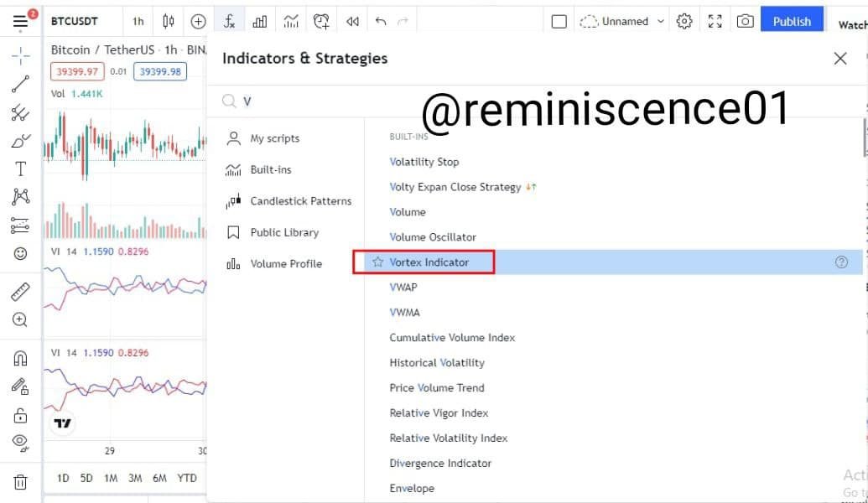The height and width of the screenshot is (503, 868).
Task: Set chart range to 1D
Action: tap(63, 478)
